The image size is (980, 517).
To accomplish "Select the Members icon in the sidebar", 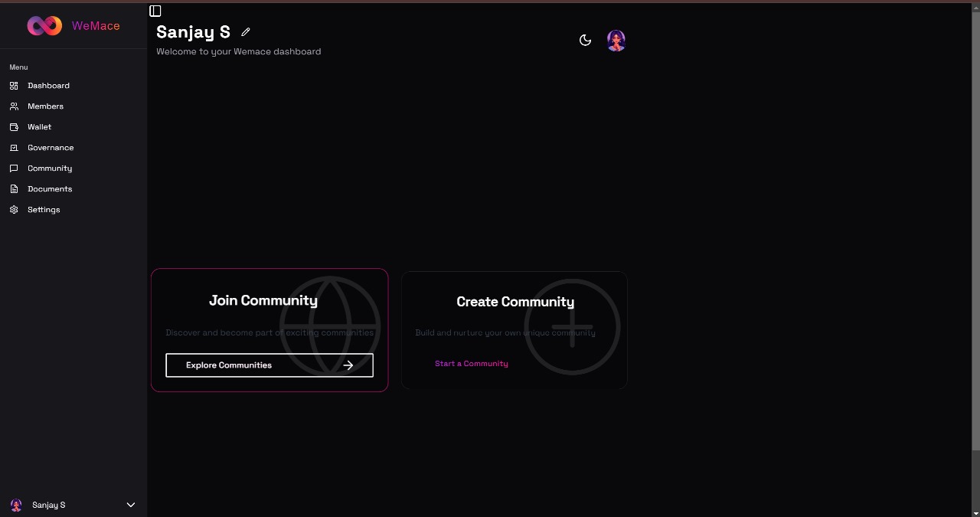I will tap(14, 106).
